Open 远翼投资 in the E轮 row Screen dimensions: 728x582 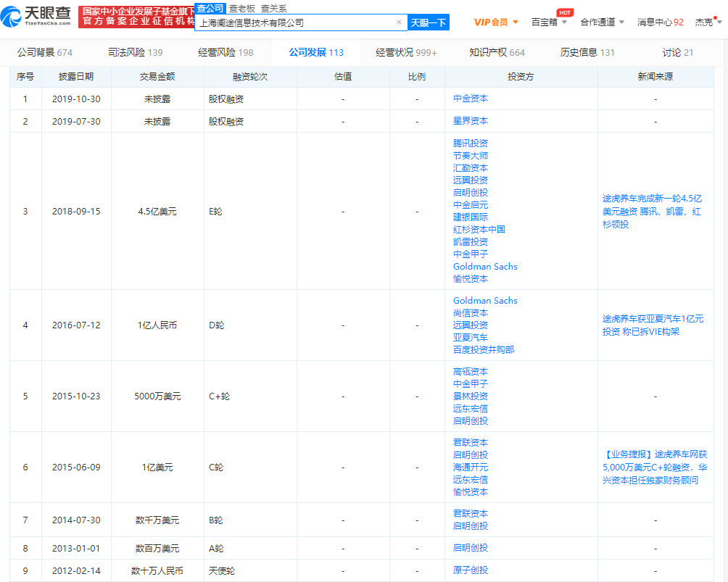click(471, 180)
